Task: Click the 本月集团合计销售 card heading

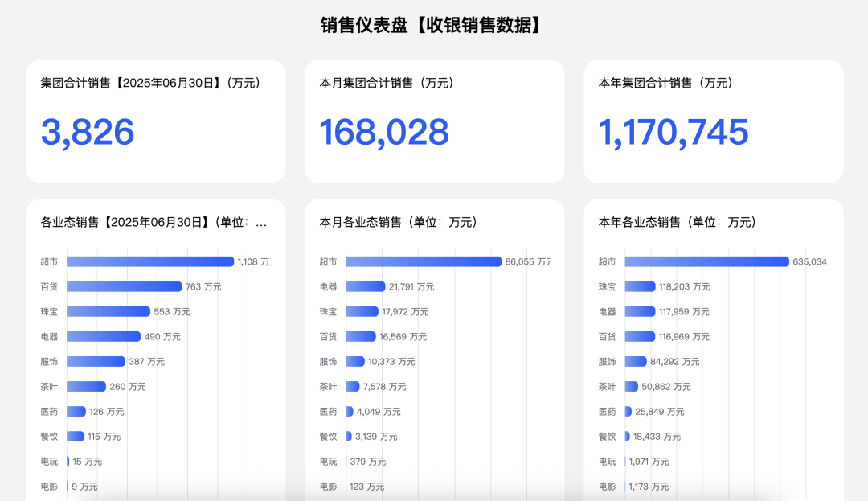Action: (x=387, y=83)
